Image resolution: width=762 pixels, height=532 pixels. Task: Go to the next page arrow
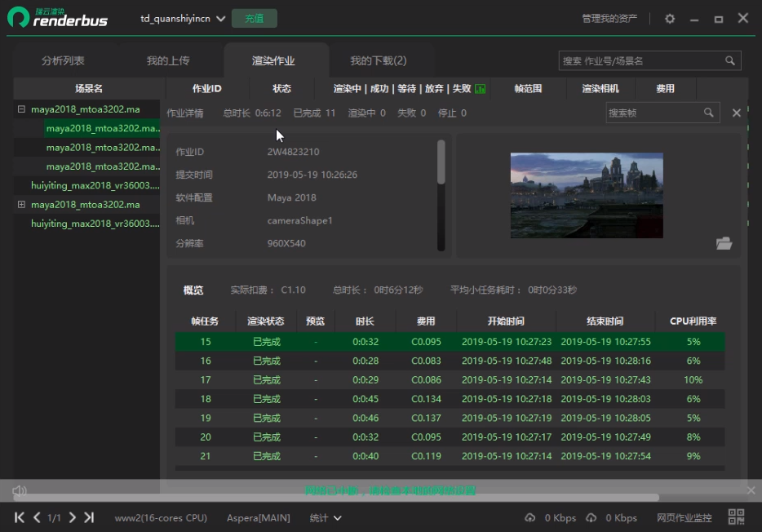(73, 517)
